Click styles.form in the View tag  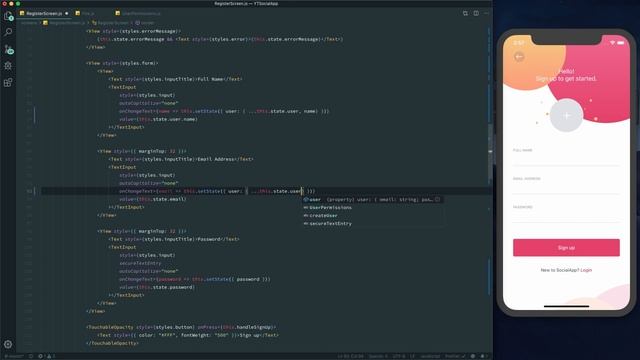[x=138, y=63]
